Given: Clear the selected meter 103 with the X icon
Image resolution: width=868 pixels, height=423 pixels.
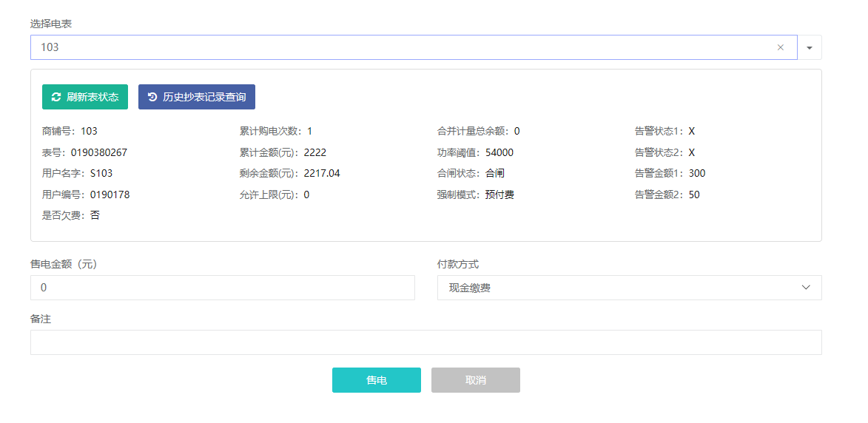Looking at the screenshot, I should 780,47.
